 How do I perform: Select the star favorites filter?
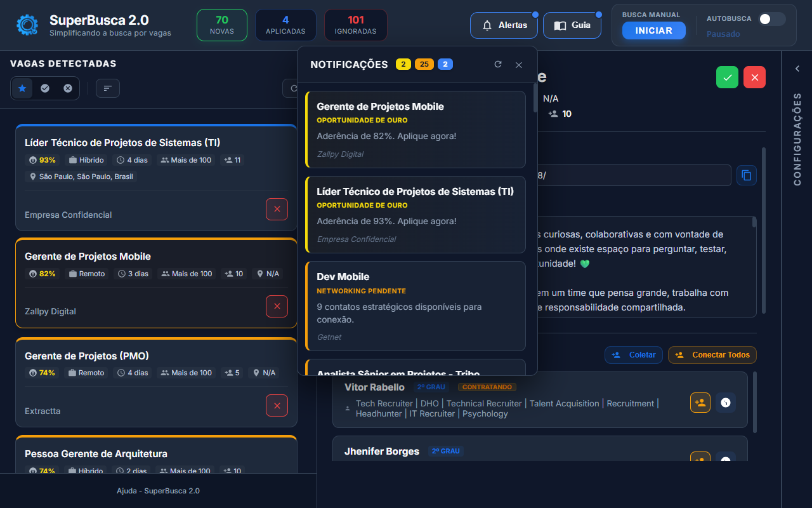(22, 88)
